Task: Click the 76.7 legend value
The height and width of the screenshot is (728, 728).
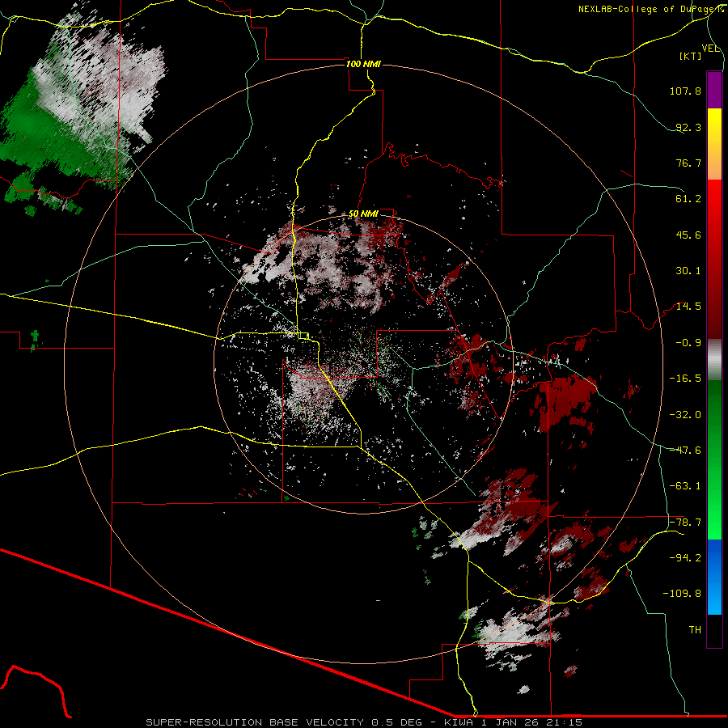Action: pos(688,163)
